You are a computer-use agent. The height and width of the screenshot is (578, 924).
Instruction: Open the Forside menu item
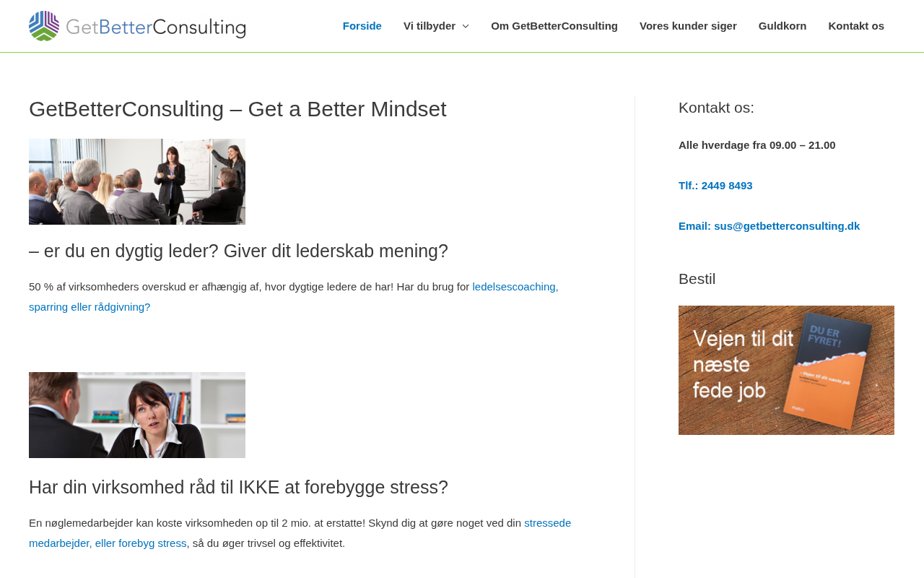tap(362, 26)
